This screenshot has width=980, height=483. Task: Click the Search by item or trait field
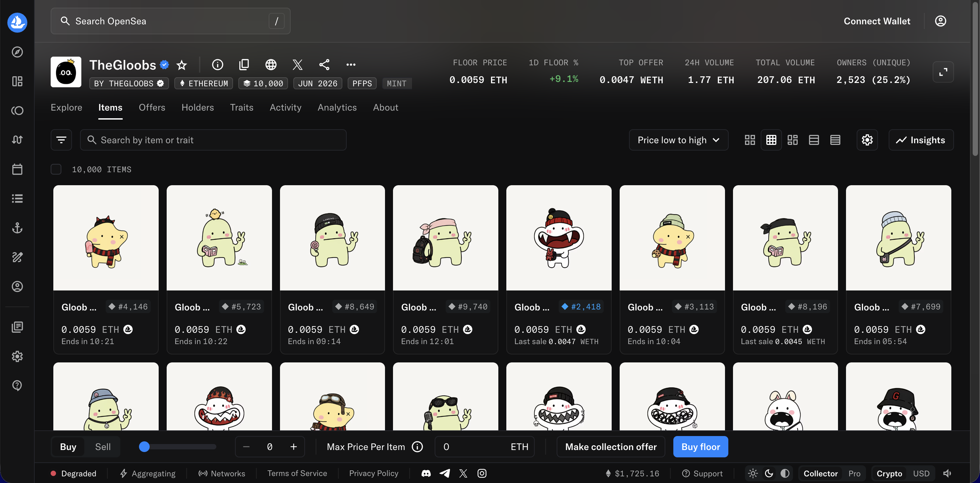point(213,140)
